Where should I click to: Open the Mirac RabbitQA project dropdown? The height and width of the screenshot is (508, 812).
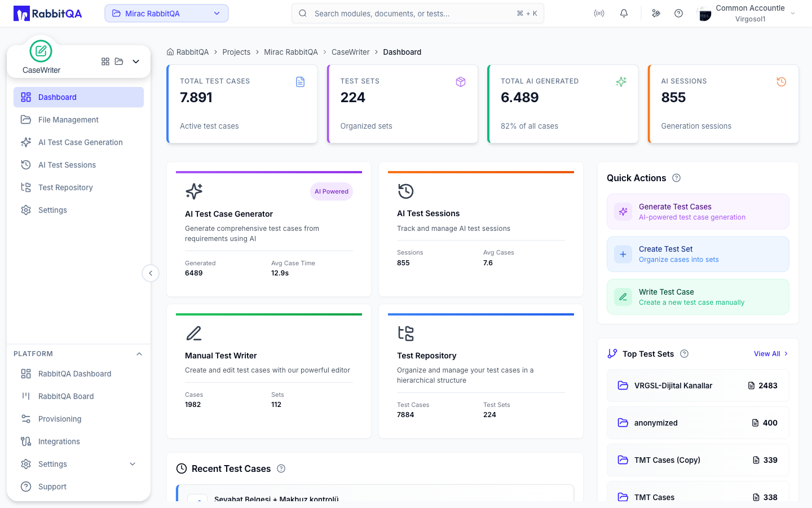coord(166,14)
